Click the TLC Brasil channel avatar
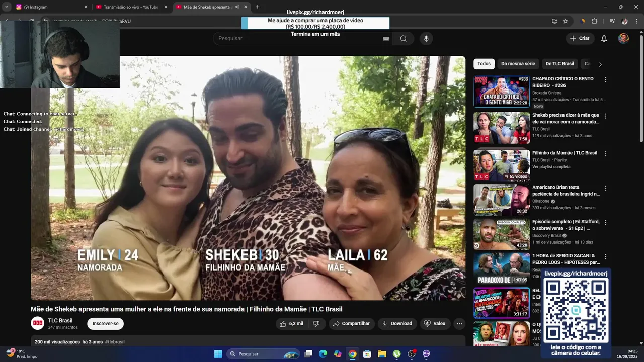This screenshot has width=644, height=362. coord(38,324)
